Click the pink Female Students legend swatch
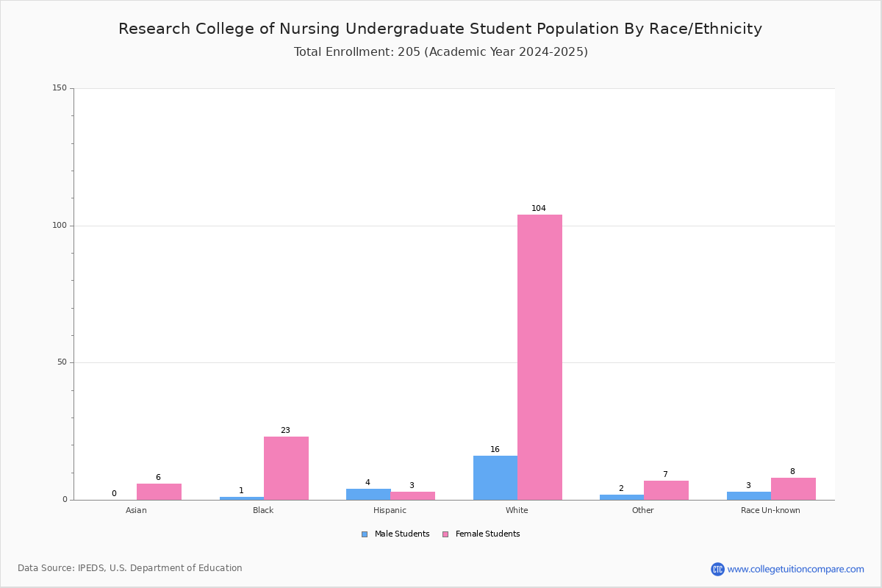Image resolution: width=882 pixels, height=588 pixels. 445,534
